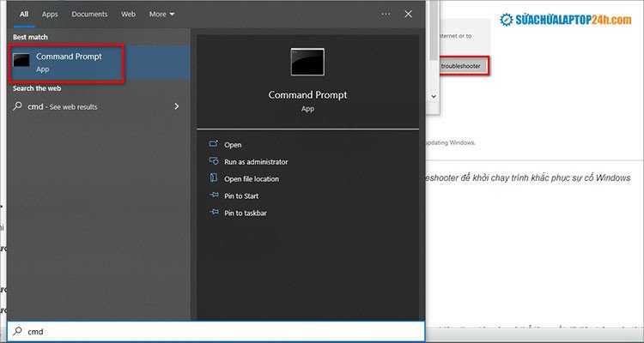Click the Command Prompt title in preview pane
This screenshot has height=343, width=644.
307,95
